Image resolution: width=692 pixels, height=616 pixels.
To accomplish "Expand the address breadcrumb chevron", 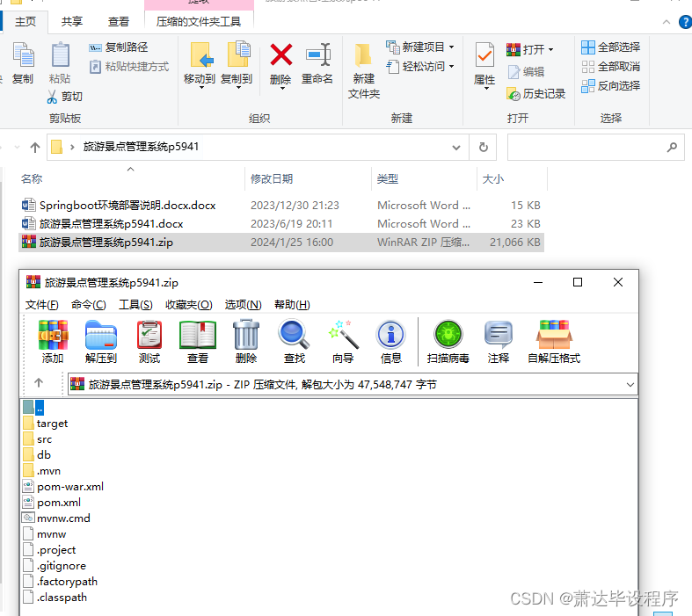I will click(72, 147).
